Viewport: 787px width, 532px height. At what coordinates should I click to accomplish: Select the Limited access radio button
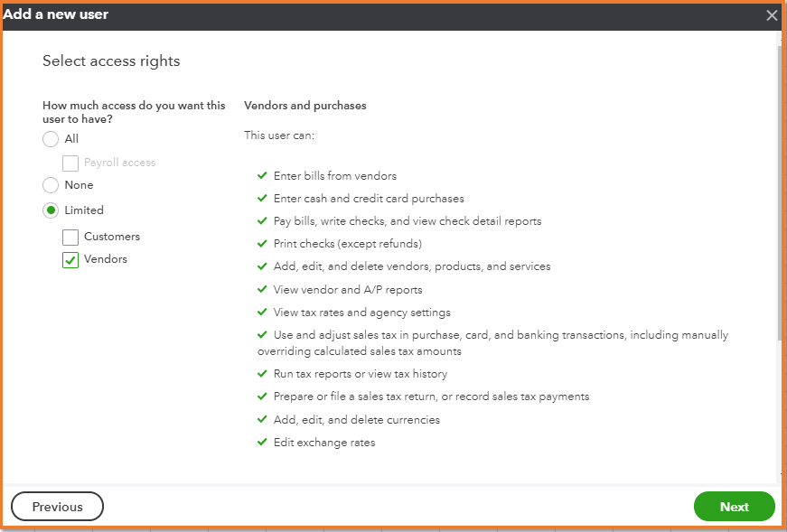tap(51, 210)
